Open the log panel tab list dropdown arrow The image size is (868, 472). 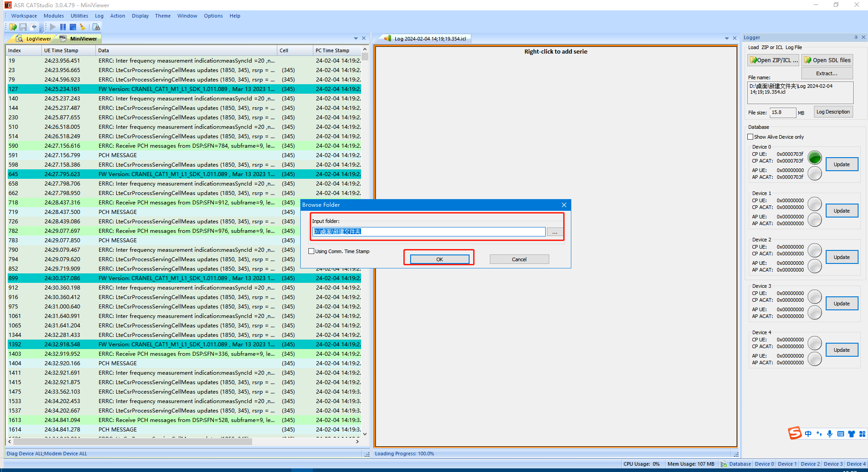(x=727, y=38)
